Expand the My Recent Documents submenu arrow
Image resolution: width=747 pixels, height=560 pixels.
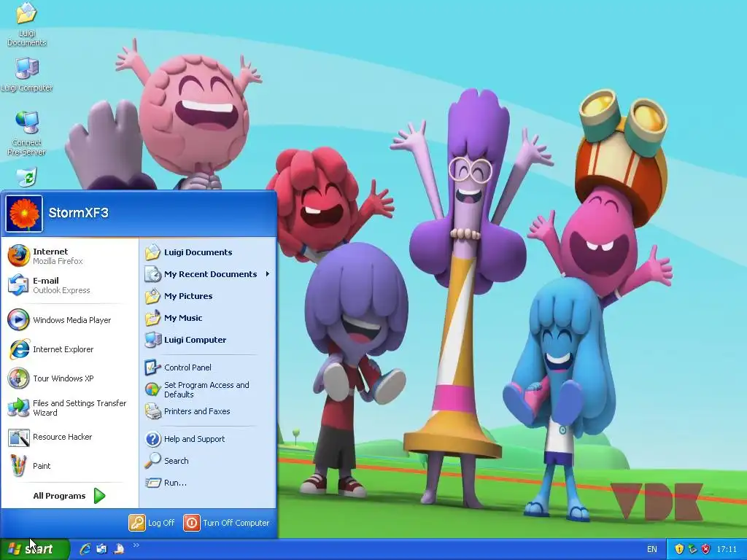pos(267,274)
